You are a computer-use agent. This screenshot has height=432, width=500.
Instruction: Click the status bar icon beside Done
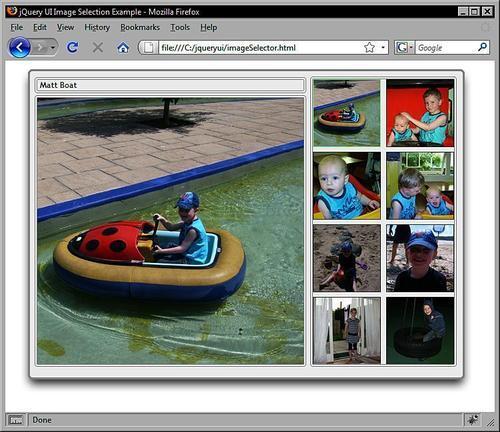[16, 420]
